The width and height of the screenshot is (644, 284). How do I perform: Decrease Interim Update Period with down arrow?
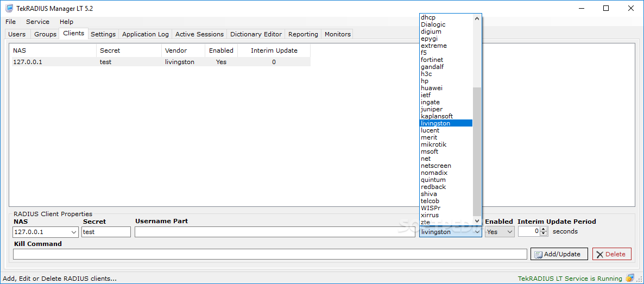tap(544, 234)
